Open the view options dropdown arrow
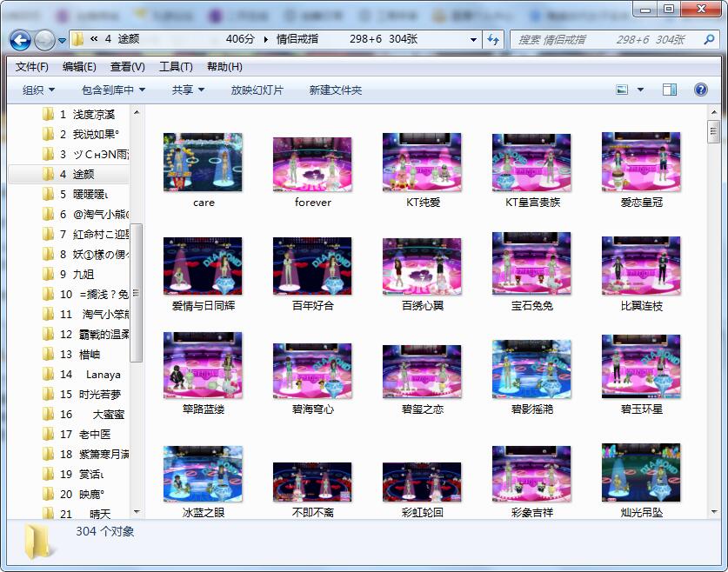728x572 pixels. (640, 90)
